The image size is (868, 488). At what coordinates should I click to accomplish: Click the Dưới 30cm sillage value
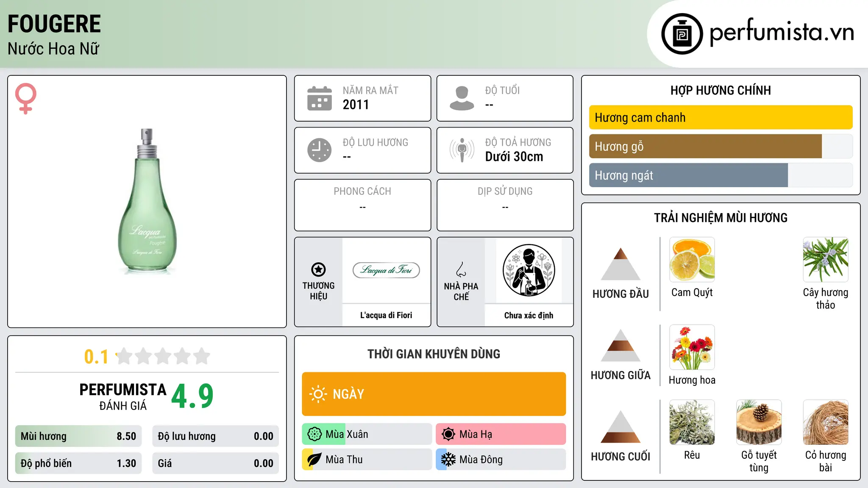[514, 157]
